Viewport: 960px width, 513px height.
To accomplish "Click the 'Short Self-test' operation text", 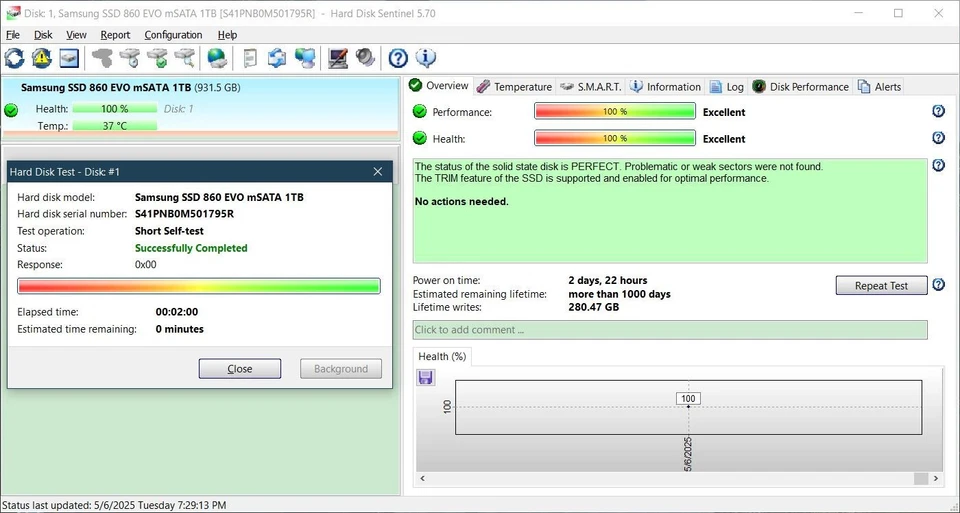I will click(x=169, y=231).
